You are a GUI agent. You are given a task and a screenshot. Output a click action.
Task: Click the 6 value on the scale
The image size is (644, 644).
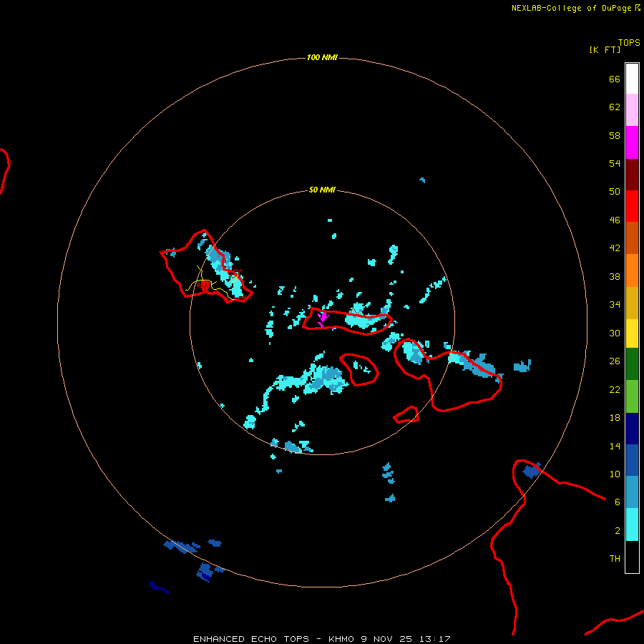click(618, 502)
